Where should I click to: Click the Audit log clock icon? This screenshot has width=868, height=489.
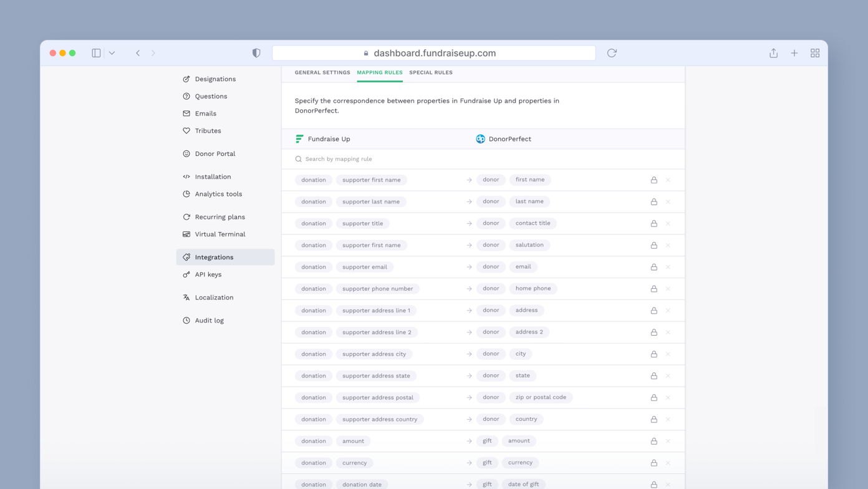click(x=185, y=320)
